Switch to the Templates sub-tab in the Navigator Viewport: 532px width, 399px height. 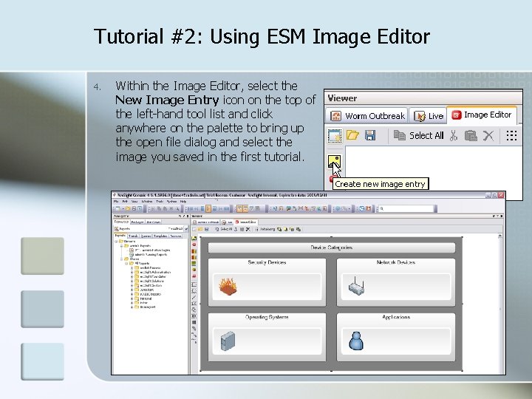[160, 236]
